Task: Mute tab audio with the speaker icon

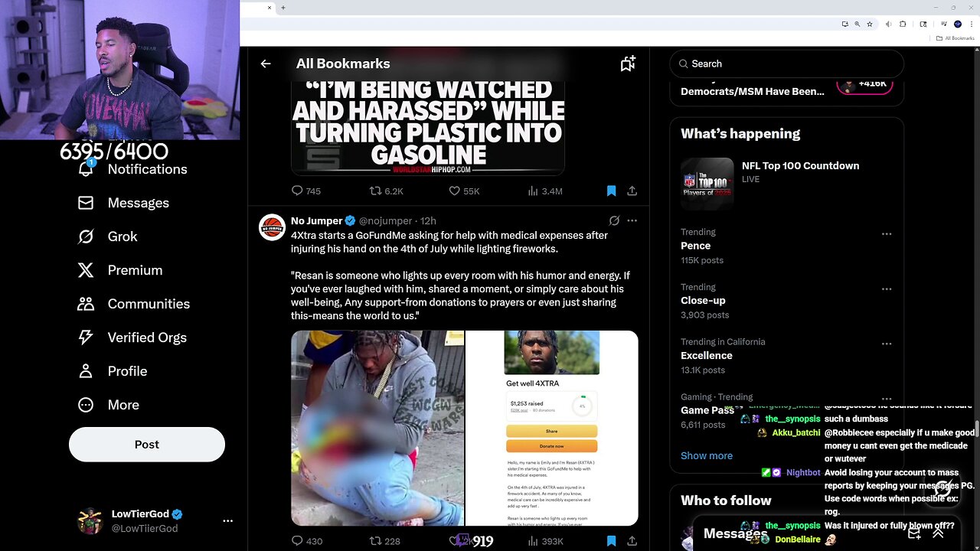Action: 888,24
